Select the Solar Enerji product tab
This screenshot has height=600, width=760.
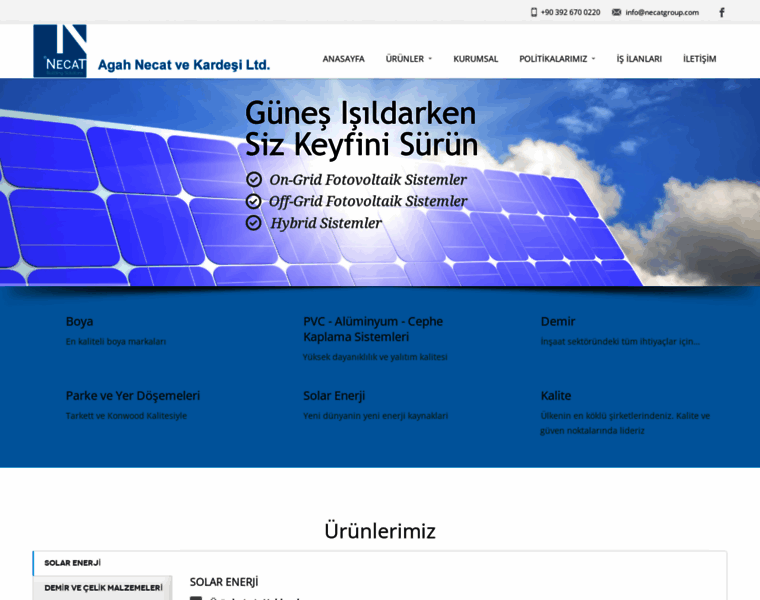point(73,563)
